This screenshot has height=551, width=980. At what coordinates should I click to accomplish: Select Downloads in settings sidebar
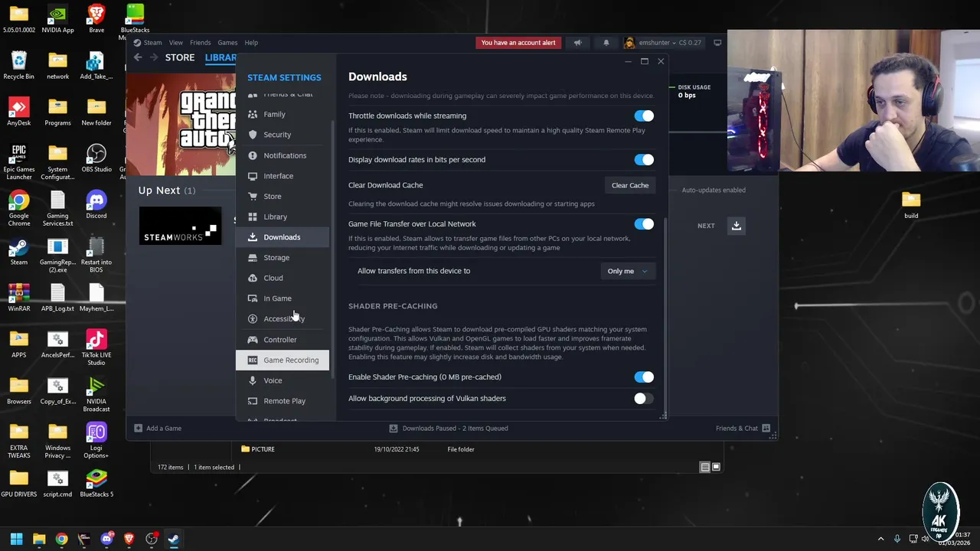click(x=282, y=237)
